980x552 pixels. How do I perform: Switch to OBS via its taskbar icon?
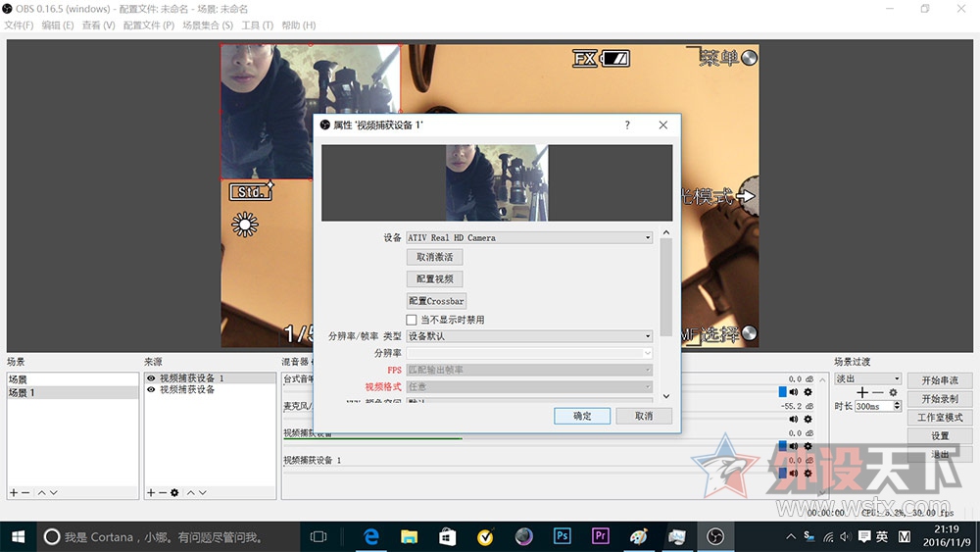715,536
